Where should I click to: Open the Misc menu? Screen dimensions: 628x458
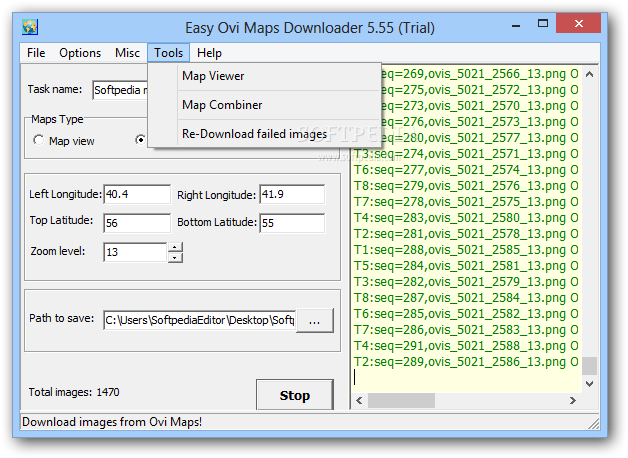[x=127, y=53]
